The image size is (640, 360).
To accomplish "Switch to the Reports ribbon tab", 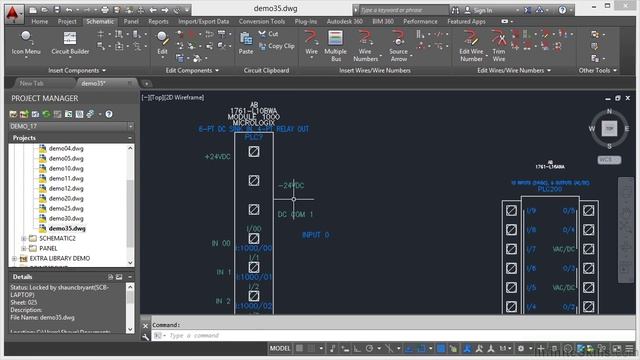I will (158, 22).
